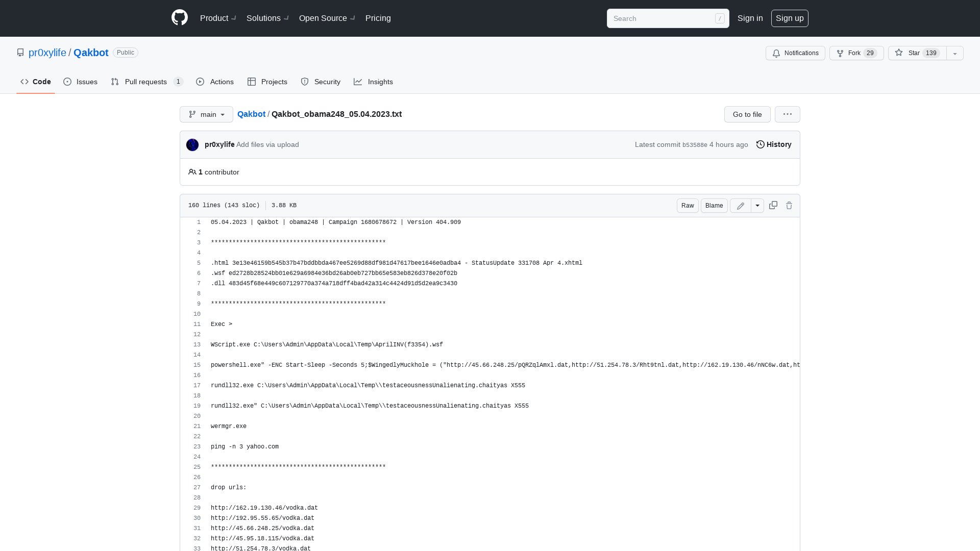Expand the branch selector dropdown

(x=206, y=114)
